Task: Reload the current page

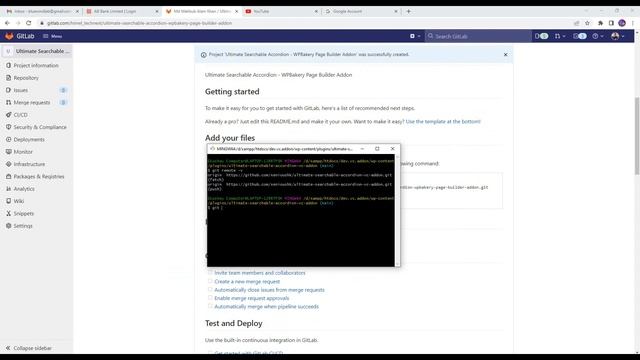Action: click(x=29, y=23)
